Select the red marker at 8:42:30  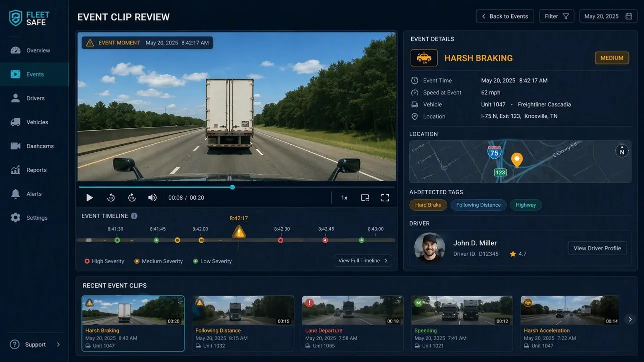(x=281, y=240)
